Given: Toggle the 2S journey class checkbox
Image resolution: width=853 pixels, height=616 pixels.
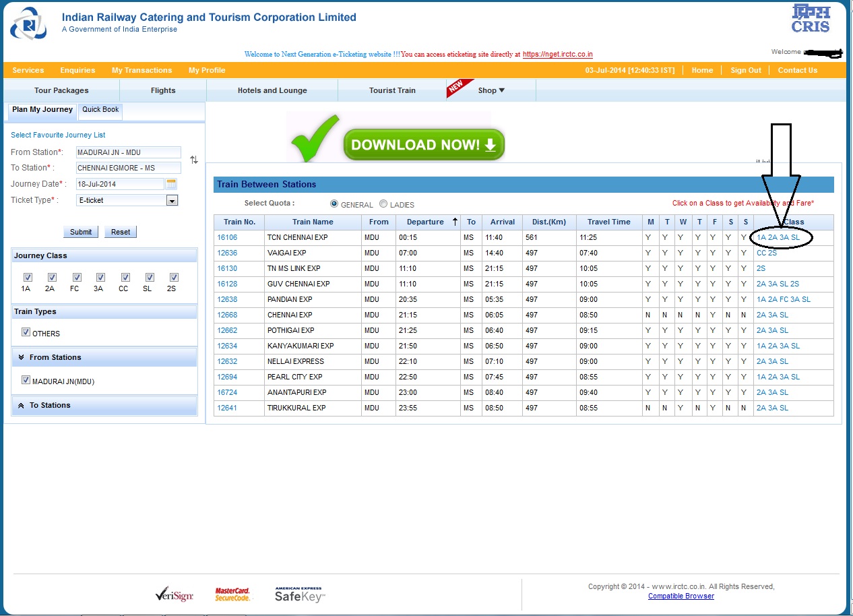Looking at the screenshot, I should [x=174, y=277].
